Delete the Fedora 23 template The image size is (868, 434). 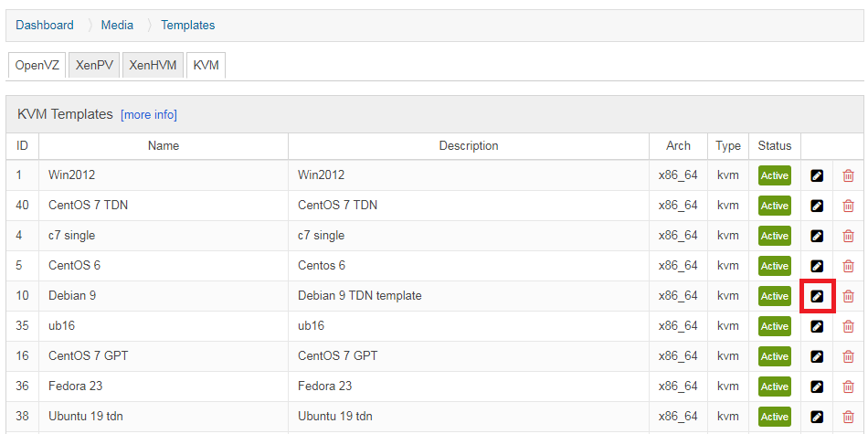click(x=848, y=386)
